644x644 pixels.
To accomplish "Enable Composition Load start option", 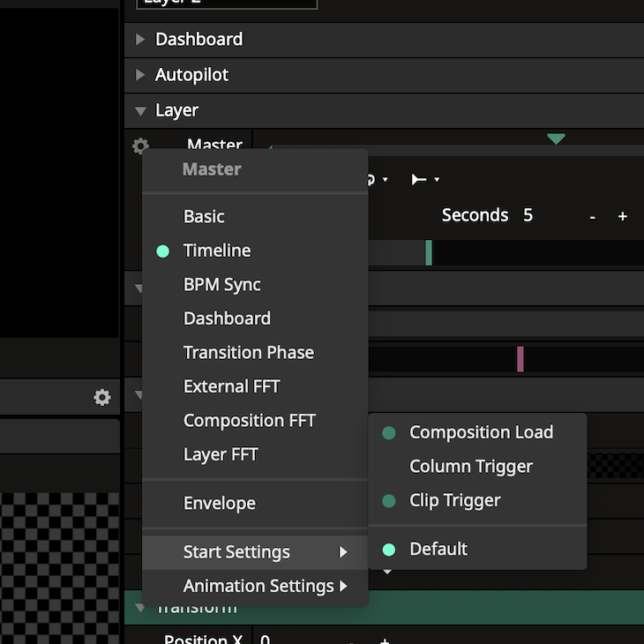I will (x=481, y=432).
